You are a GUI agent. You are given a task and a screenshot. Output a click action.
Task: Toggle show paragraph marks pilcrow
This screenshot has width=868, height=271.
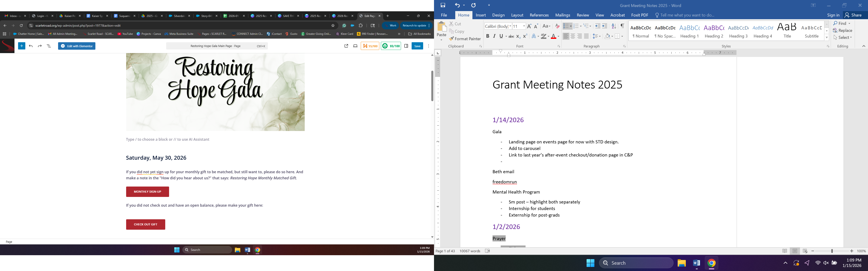coord(622,26)
